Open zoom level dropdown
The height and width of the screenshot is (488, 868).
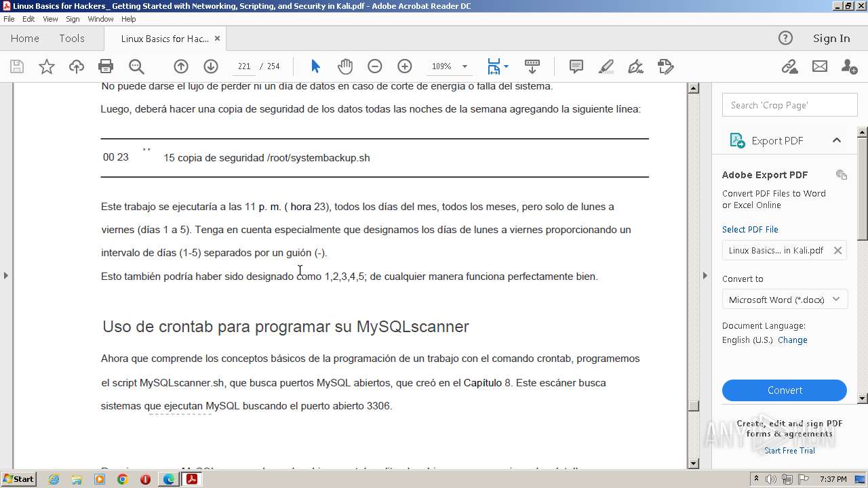[465, 66]
